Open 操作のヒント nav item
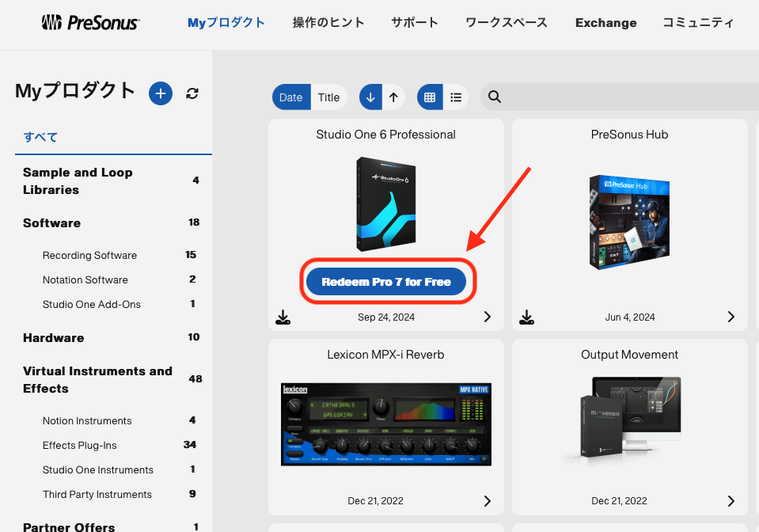The width and height of the screenshot is (759, 532). pos(328,23)
